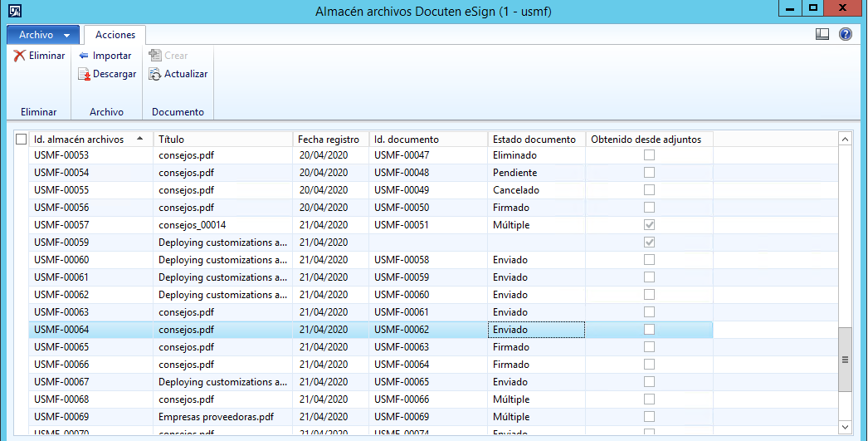Toggle checked adjuntos box for USMF-00057

[649, 225]
